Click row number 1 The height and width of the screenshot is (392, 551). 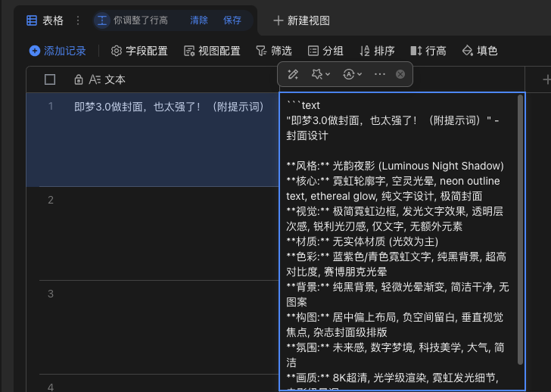point(51,106)
